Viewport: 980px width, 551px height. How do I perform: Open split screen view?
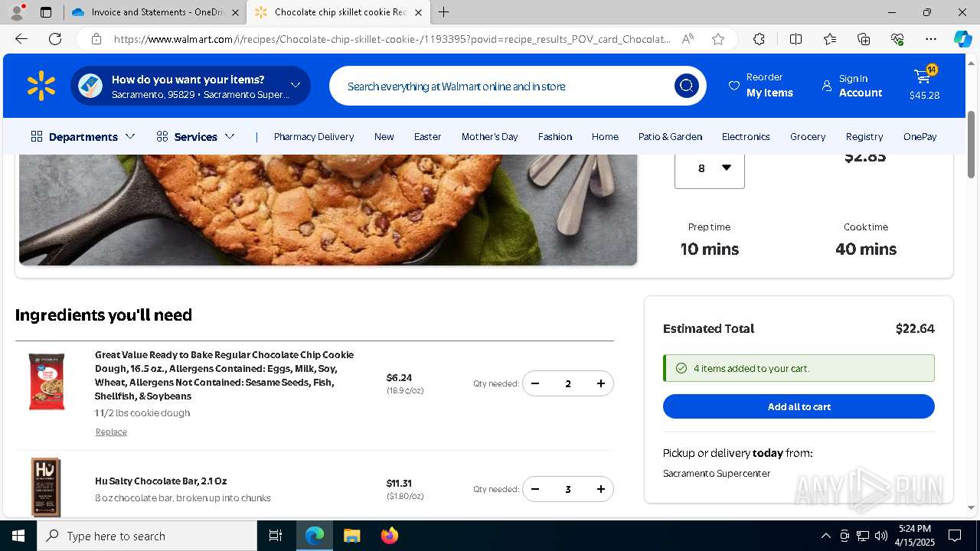[795, 39]
